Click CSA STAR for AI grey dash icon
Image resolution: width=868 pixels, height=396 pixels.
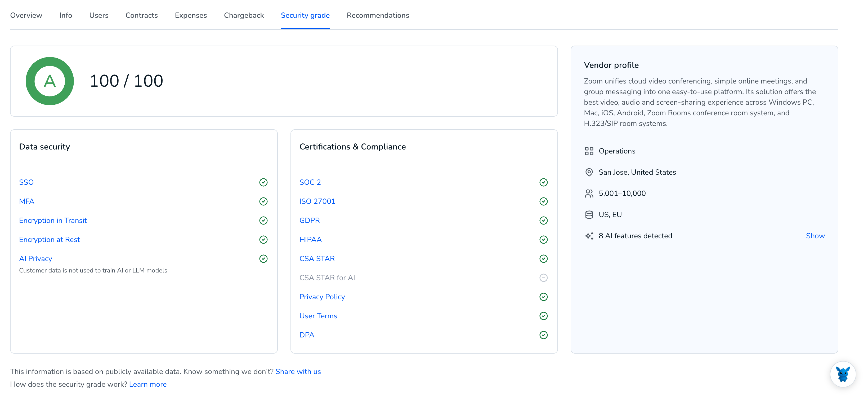(544, 278)
